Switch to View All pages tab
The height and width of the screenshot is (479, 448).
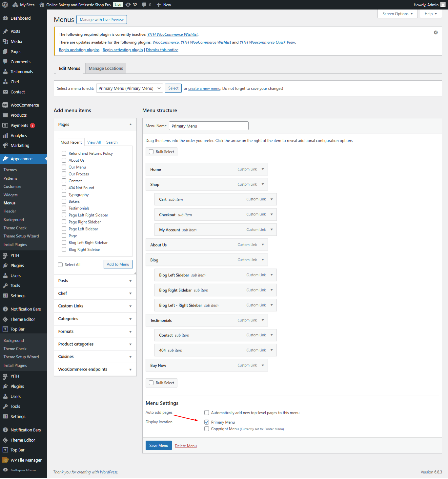coord(94,142)
